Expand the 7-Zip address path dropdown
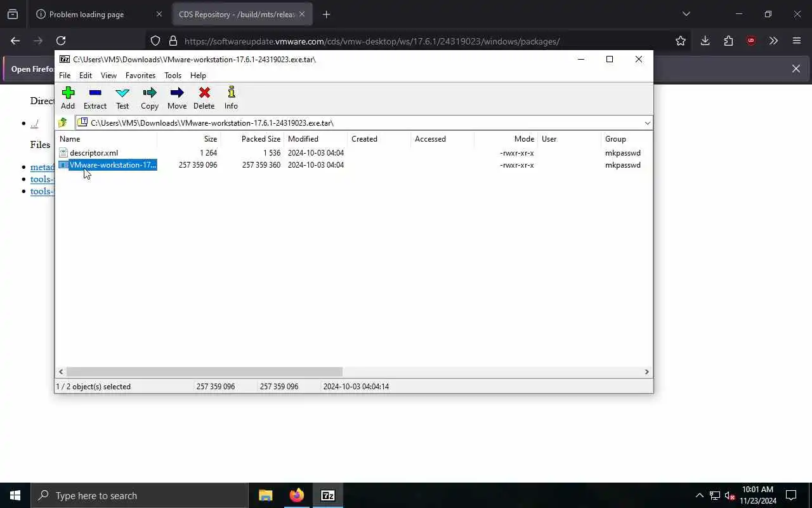This screenshot has width=812, height=508. click(x=647, y=123)
